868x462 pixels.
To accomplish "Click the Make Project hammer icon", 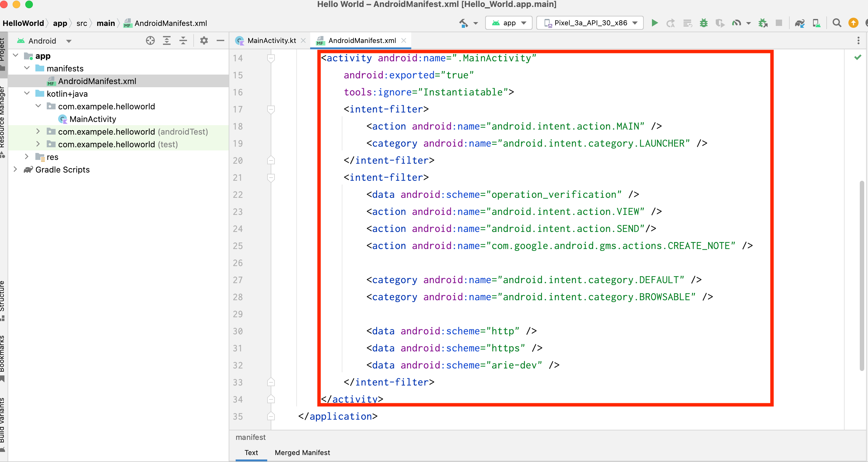I will tap(464, 23).
